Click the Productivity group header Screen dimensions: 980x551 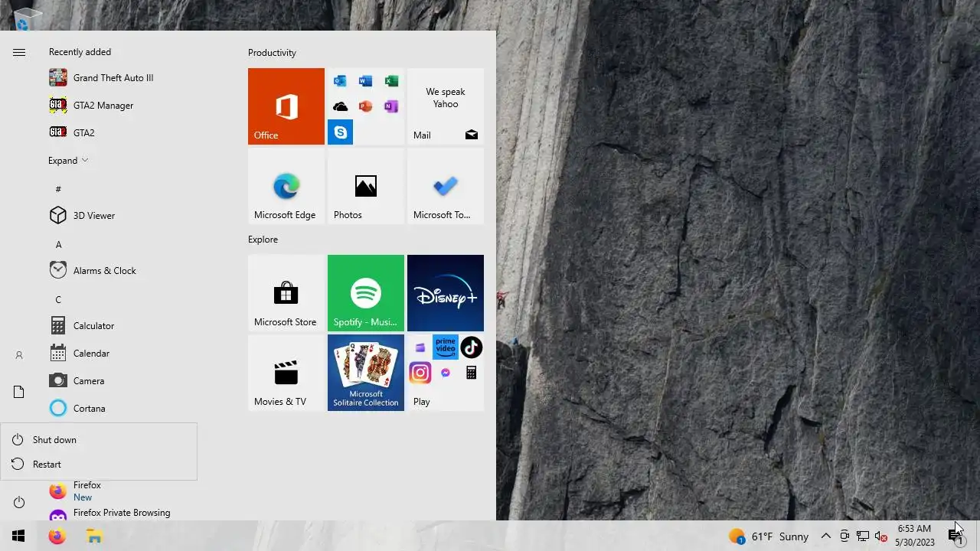click(x=272, y=53)
